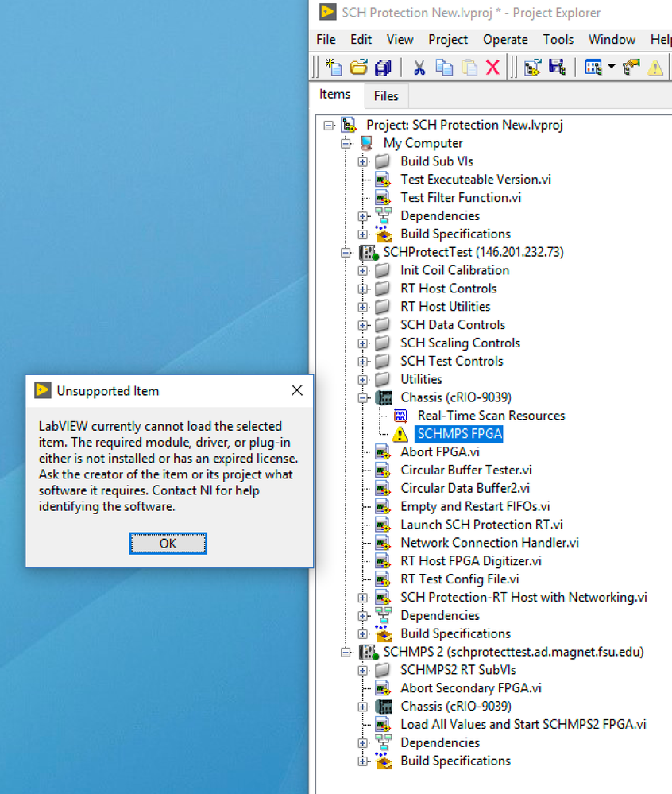Select RT Host FPGA Digitizer.vi
The image size is (672, 794).
471,561
